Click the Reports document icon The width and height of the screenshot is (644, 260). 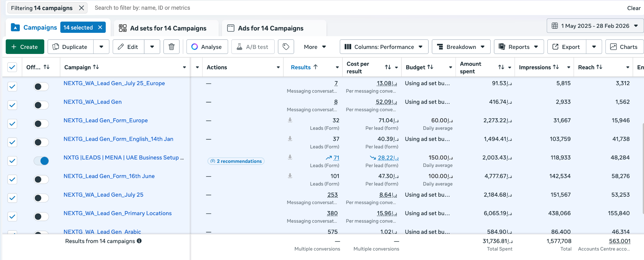coord(502,47)
